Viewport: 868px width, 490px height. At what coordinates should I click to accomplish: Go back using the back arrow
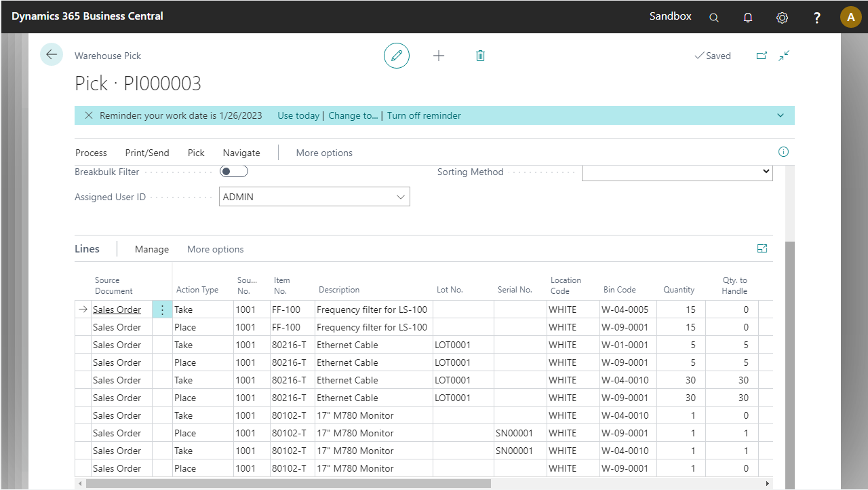pos(52,55)
